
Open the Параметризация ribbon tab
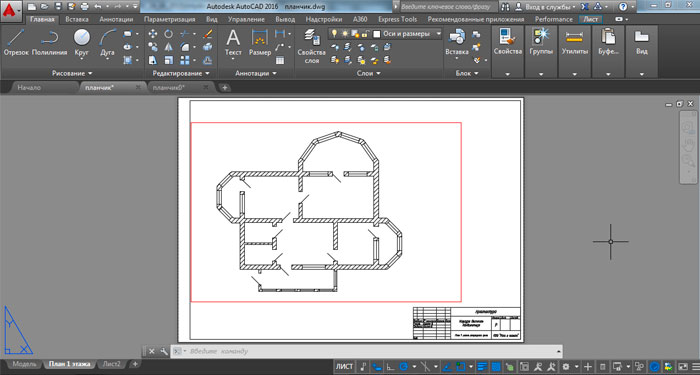click(170, 20)
